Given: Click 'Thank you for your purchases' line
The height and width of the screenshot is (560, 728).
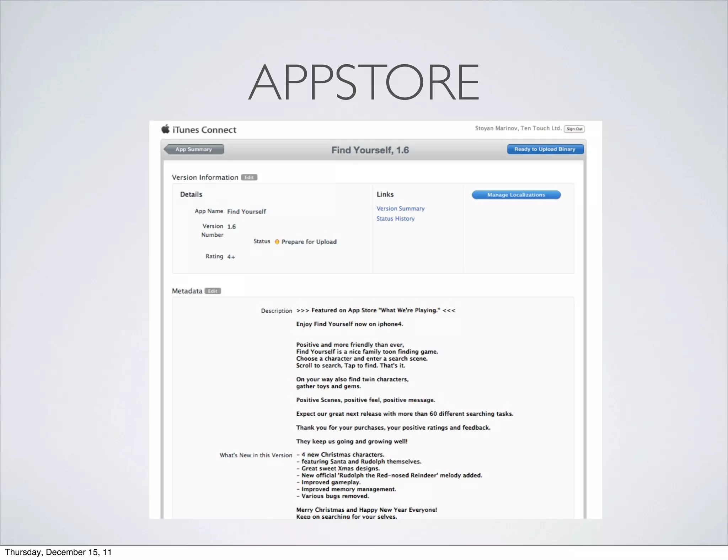Looking at the screenshot, I should pos(393,427).
